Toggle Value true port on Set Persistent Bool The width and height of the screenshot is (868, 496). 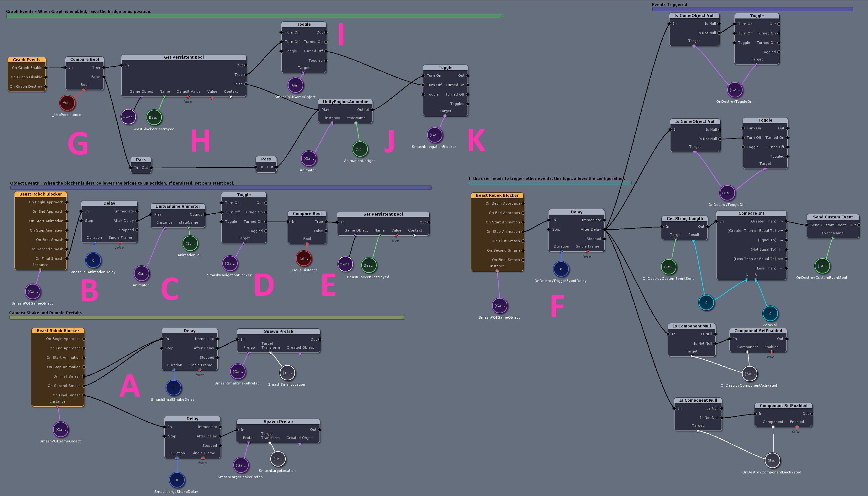pos(396,235)
